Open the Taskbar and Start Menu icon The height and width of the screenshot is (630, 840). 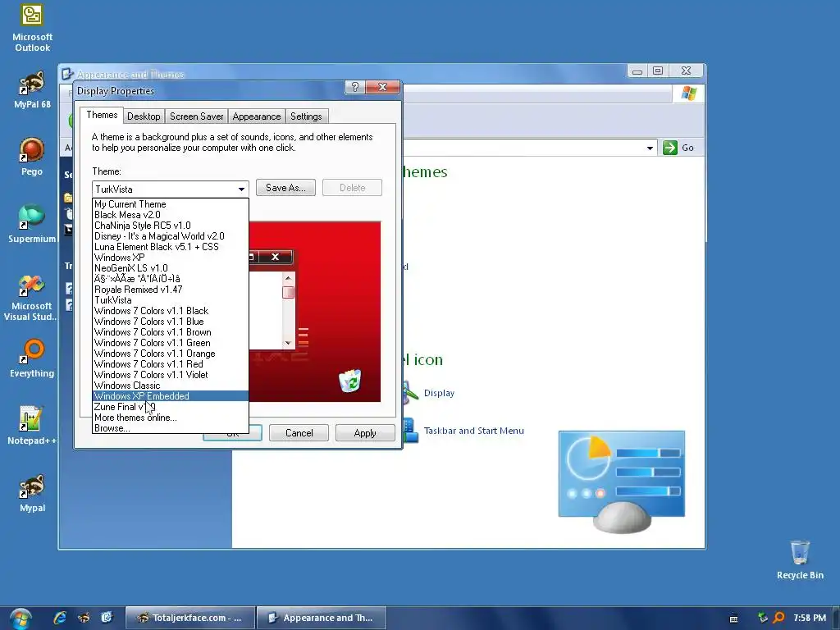(x=410, y=431)
